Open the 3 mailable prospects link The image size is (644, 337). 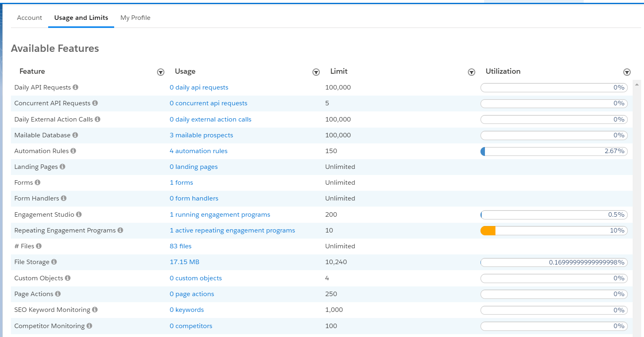pyautogui.click(x=201, y=135)
